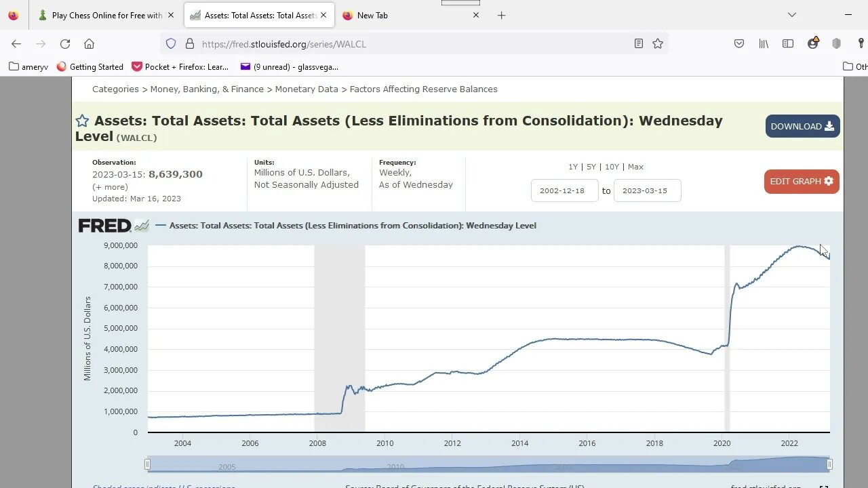Open the (9 unread) mail bookmark
Screen dimensions: 868x488
point(290,66)
